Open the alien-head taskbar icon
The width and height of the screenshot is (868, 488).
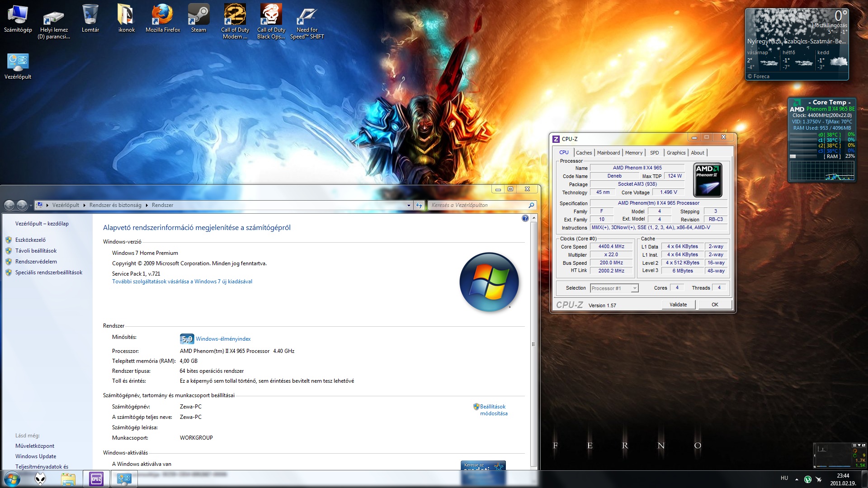pos(40,479)
